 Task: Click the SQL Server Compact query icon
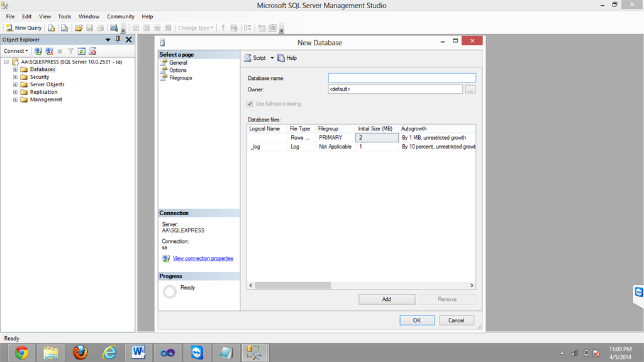click(x=65, y=28)
